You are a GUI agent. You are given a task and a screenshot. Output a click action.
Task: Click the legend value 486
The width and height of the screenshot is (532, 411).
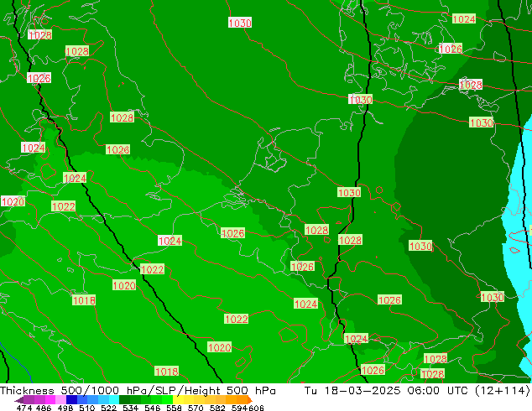click(44, 408)
